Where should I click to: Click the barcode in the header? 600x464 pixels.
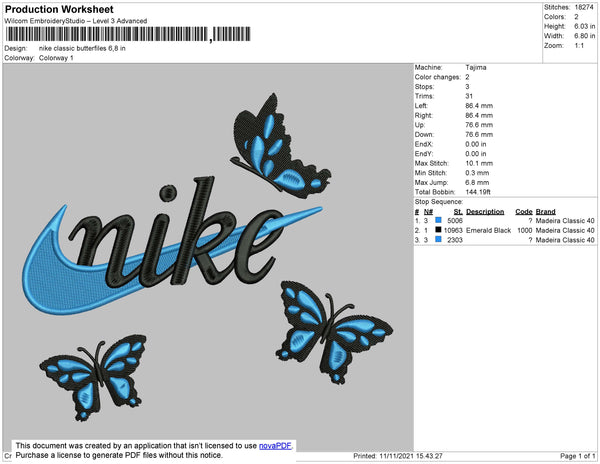[128, 34]
